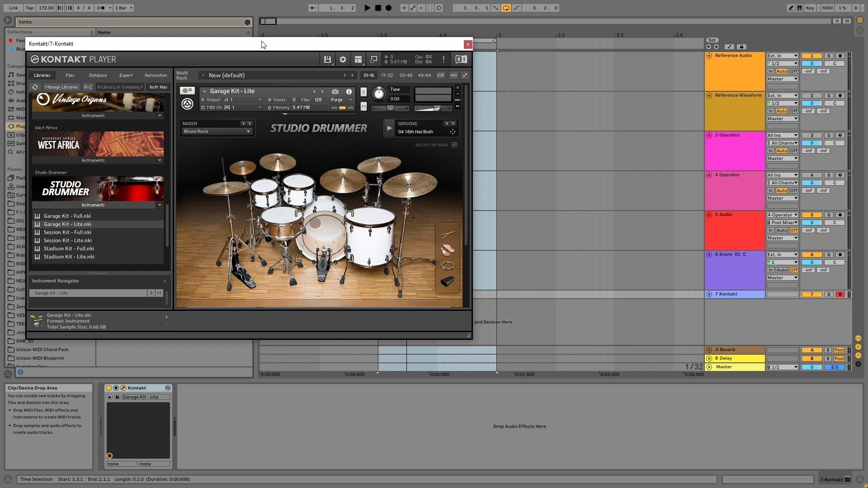
Task: Click the Manage Libraries button
Action: click(62, 87)
